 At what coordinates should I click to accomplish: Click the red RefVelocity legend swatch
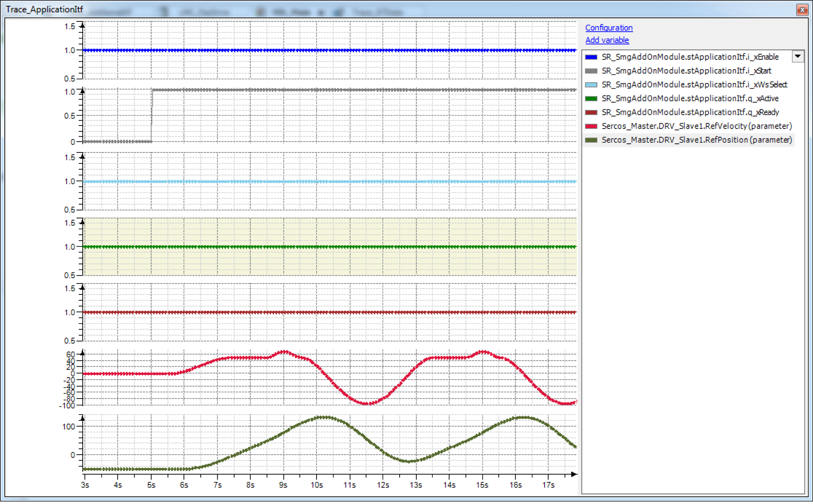pyautogui.click(x=591, y=126)
